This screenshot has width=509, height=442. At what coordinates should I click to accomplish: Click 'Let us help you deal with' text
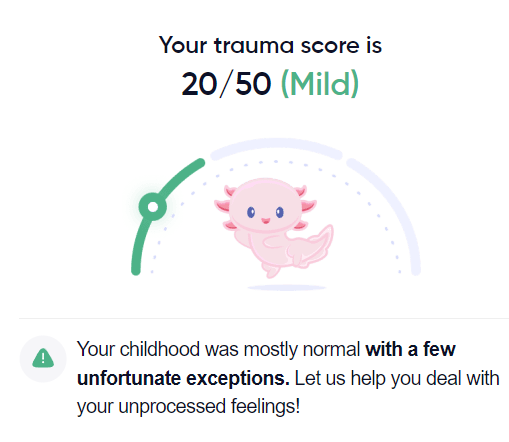[x=397, y=378]
